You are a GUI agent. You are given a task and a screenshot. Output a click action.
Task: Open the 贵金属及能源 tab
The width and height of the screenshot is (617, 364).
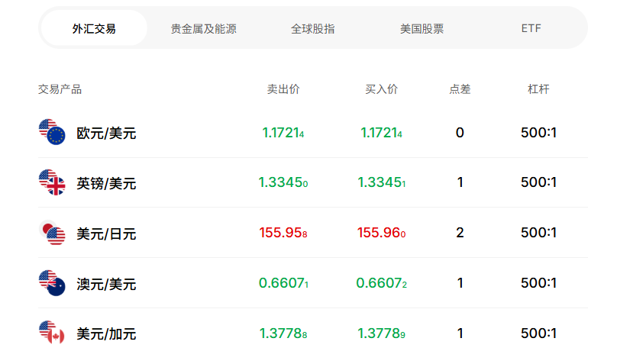(x=203, y=29)
